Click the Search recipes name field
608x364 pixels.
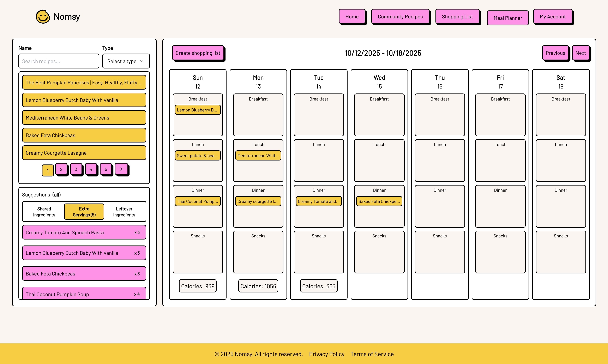pyautogui.click(x=59, y=61)
